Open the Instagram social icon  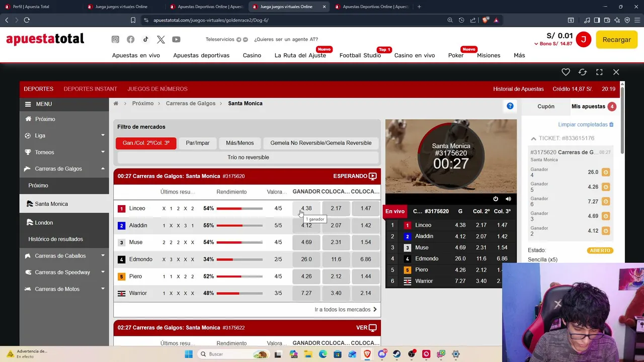(x=115, y=39)
